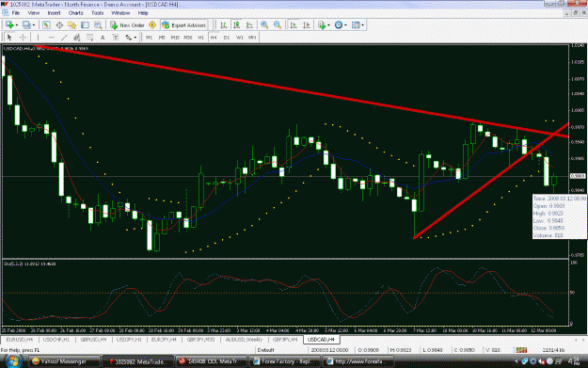The width and height of the screenshot is (588, 368).
Task: Select the Equidistant Channel tool
Action: pos(77,37)
